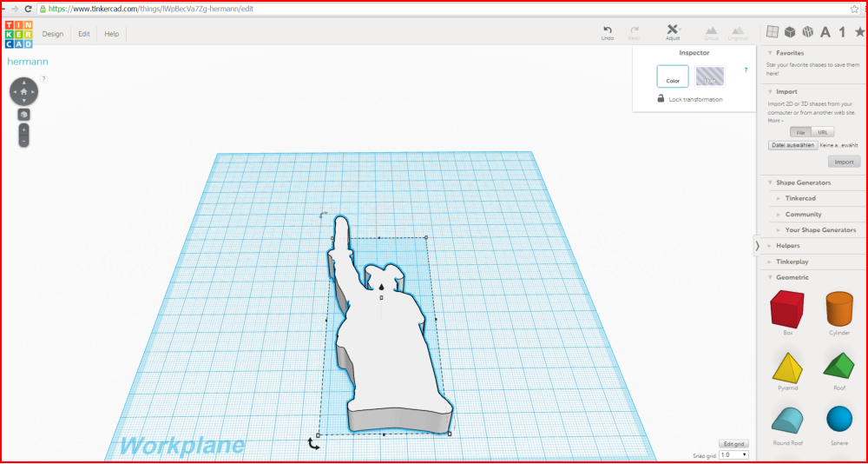Click the project name hermann
Viewport: 868px width, 464px height.
pos(28,62)
